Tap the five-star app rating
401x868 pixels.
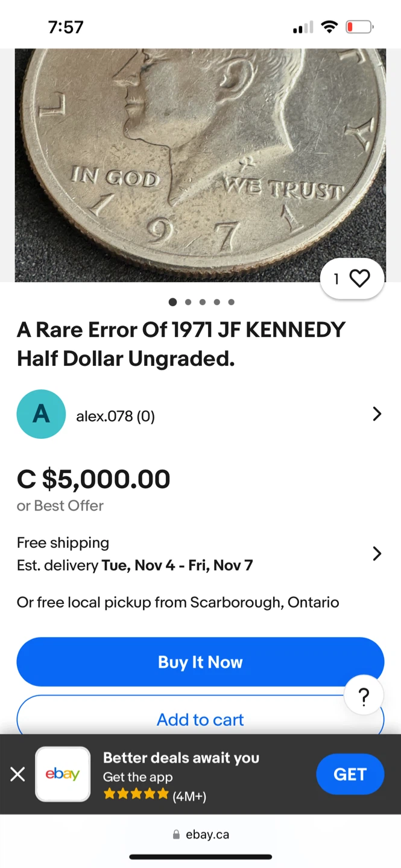(136, 794)
